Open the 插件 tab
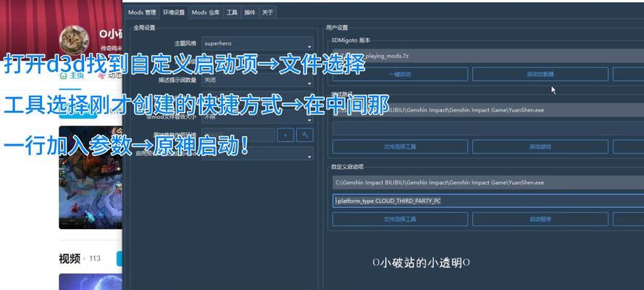The image size is (644, 290). pyautogui.click(x=249, y=12)
